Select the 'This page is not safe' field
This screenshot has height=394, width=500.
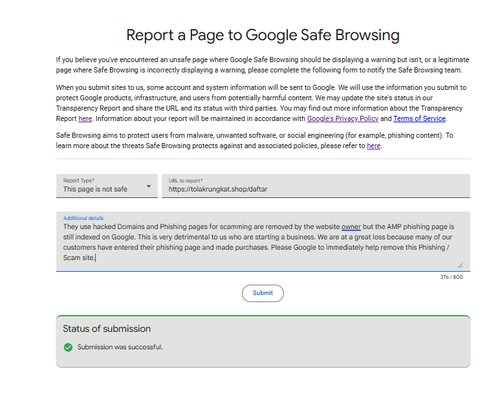click(x=107, y=186)
